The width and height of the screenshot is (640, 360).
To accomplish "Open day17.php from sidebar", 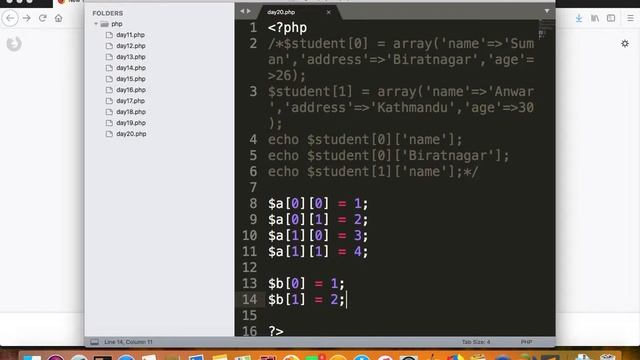I will (130, 101).
